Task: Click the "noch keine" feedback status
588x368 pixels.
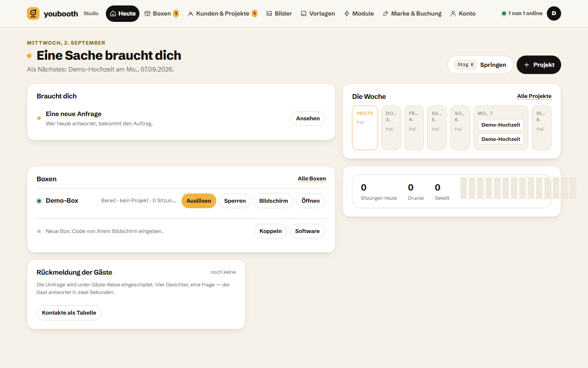Action: pyautogui.click(x=223, y=272)
